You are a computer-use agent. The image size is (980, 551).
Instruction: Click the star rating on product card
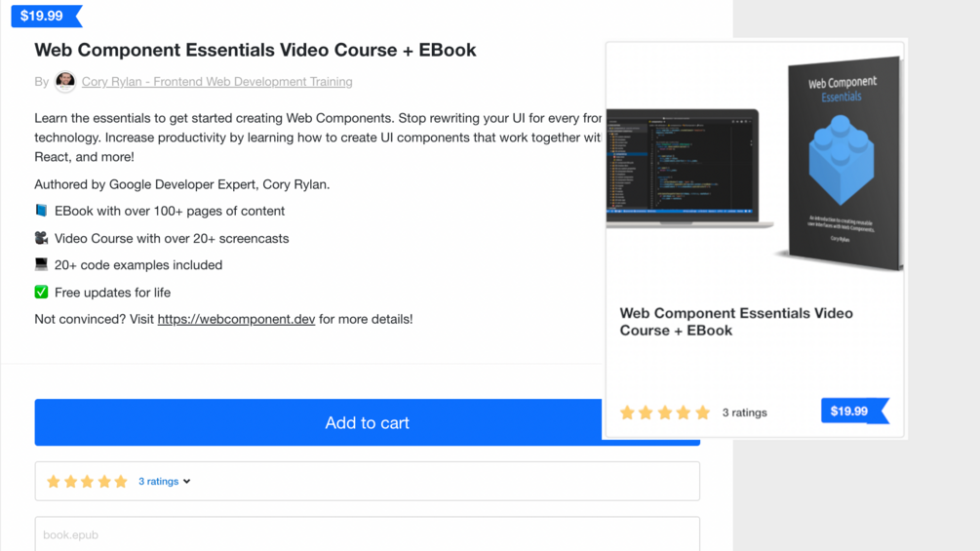click(x=665, y=413)
